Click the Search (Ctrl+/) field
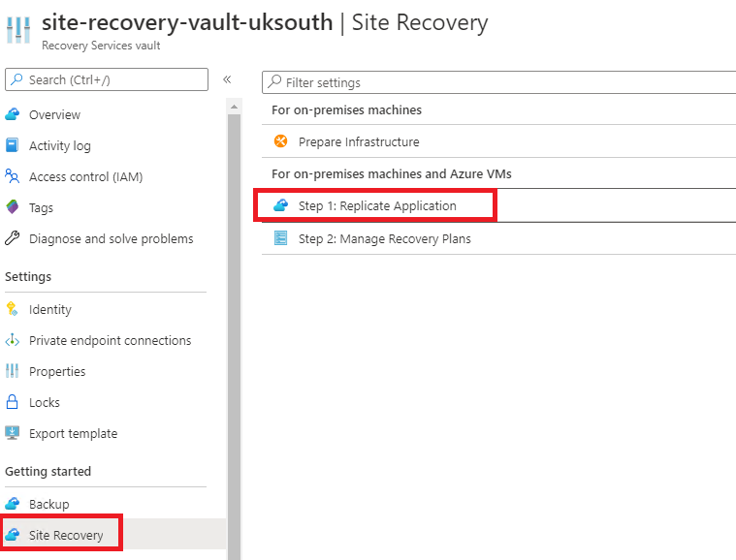The image size is (736, 560). [x=107, y=79]
